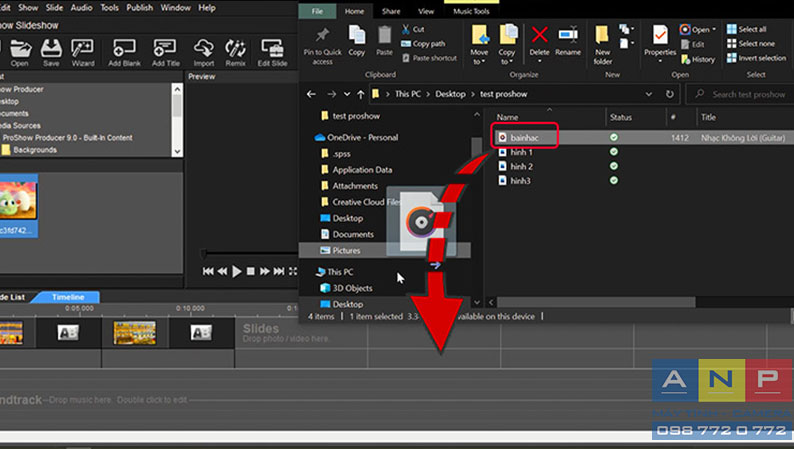Add a blank slide with Add Blank

124,53
